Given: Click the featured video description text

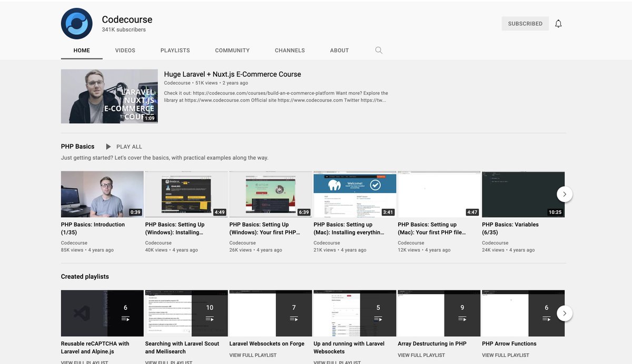Looking at the screenshot, I should click(x=276, y=96).
